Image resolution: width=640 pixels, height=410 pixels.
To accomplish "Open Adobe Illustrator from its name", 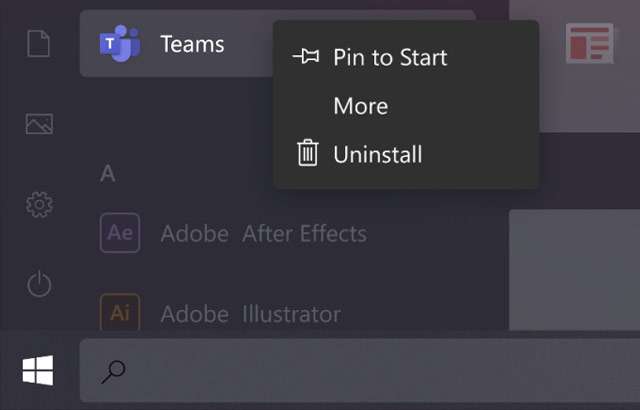I will [x=250, y=314].
